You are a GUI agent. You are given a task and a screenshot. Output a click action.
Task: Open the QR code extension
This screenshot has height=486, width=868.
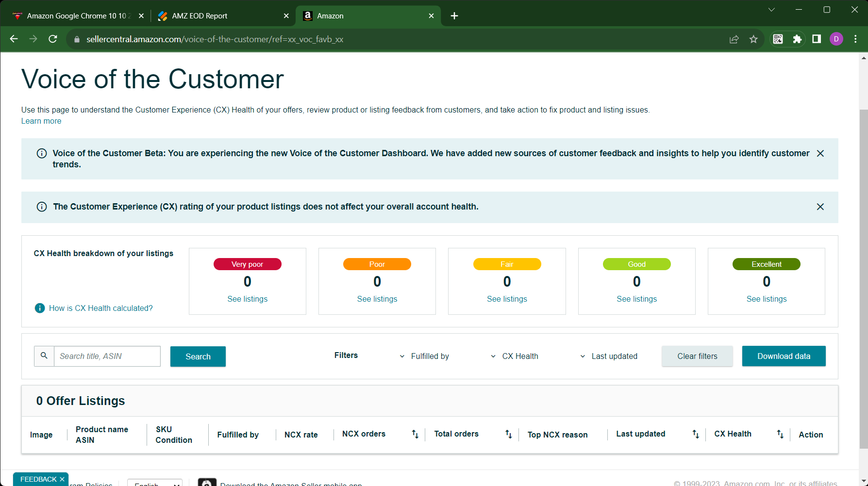pos(778,39)
